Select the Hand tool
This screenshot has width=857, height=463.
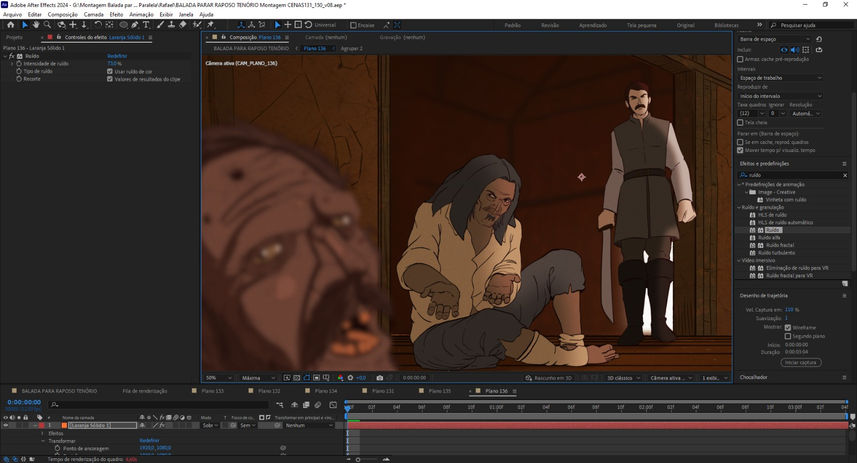36,25
